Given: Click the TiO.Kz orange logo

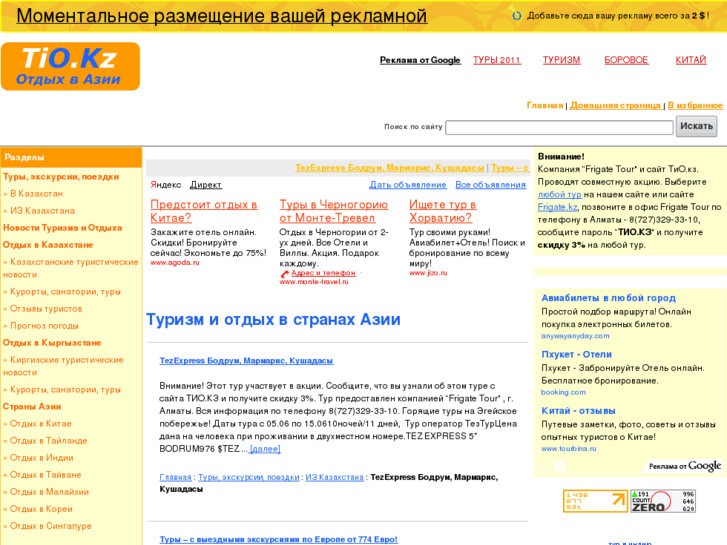Looking at the screenshot, I should (70, 66).
